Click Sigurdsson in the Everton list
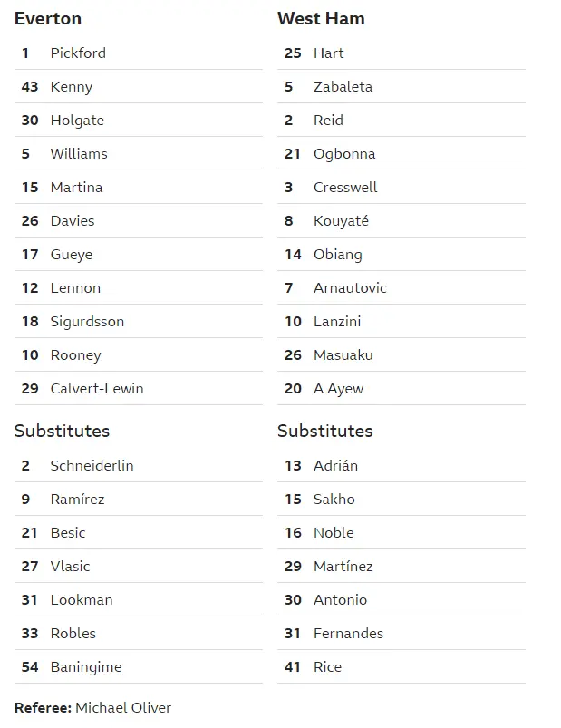561x728 pixels. click(x=87, y=322)
